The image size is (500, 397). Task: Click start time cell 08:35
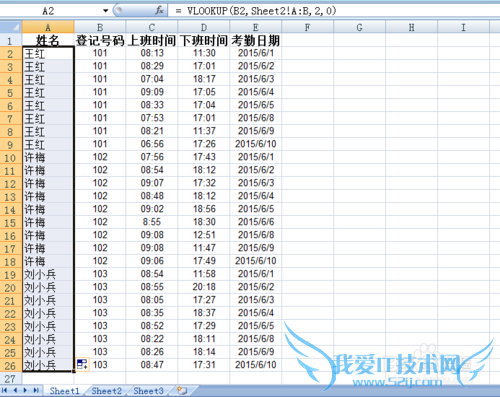point(152,313)
